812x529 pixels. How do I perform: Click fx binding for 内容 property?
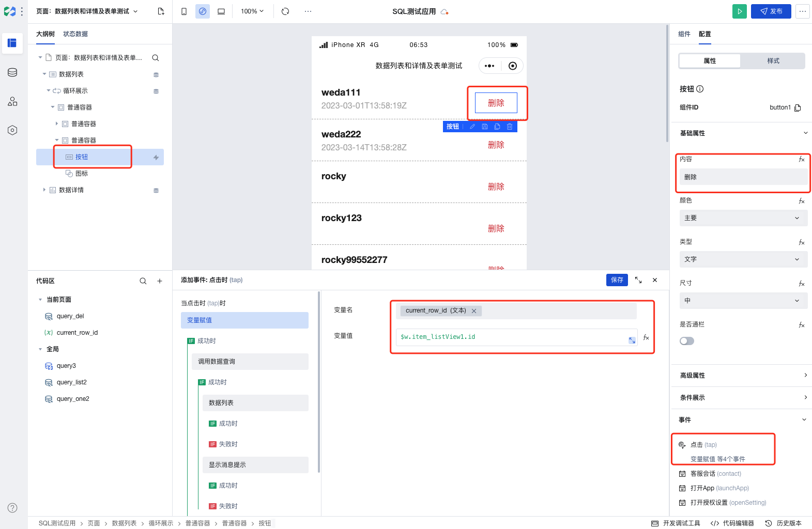coord(802,159)
